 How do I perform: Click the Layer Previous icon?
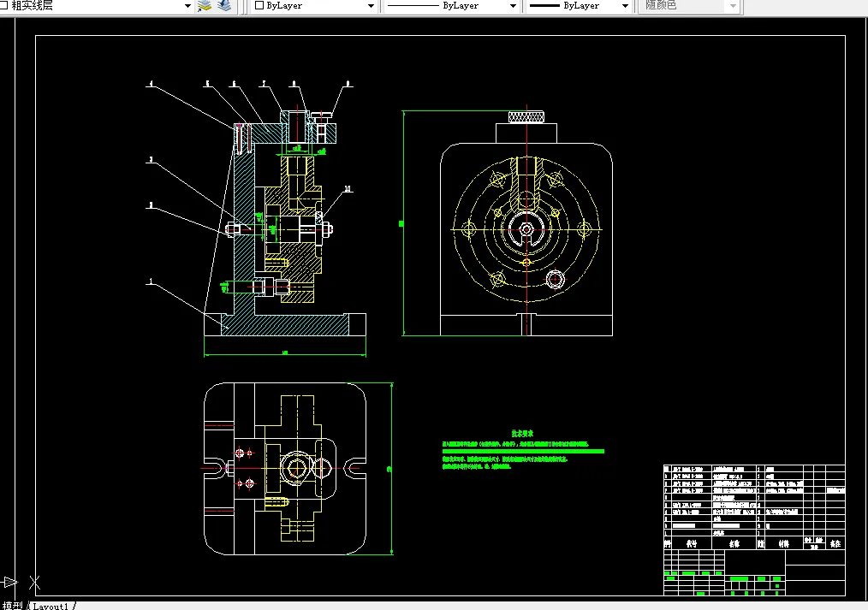click(x=224, y=6)
